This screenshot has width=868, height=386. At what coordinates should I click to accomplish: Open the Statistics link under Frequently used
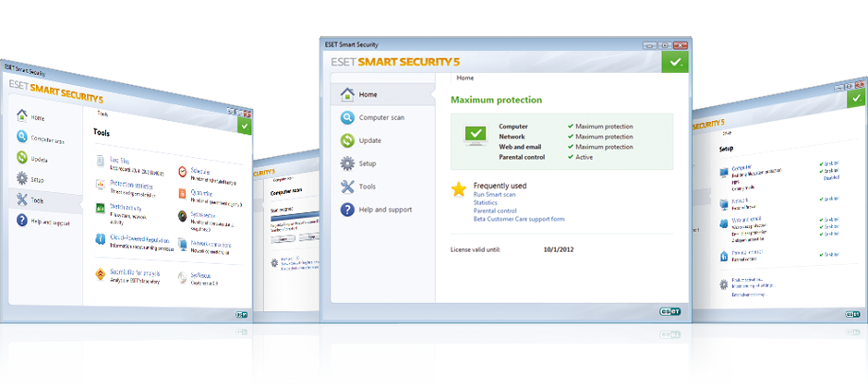click(x=485, y=202)
